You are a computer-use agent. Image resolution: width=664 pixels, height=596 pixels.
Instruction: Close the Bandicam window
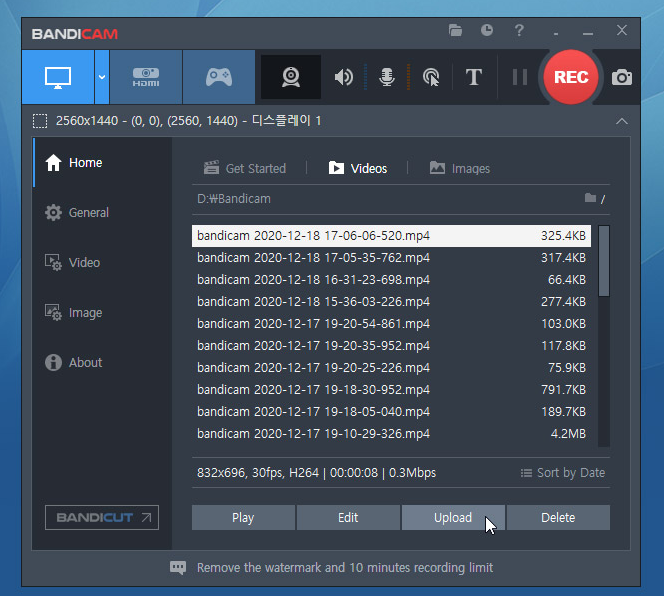tap(622, 30)
